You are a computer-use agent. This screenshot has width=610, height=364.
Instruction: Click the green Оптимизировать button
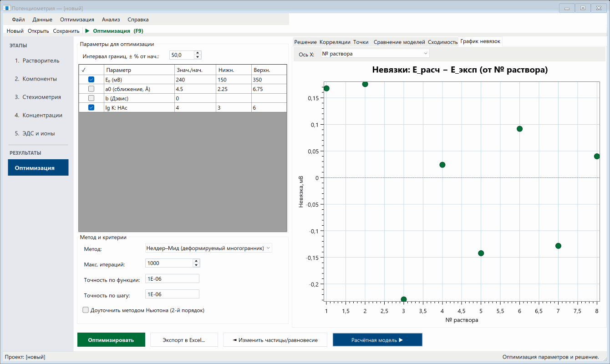pos(111,340)
